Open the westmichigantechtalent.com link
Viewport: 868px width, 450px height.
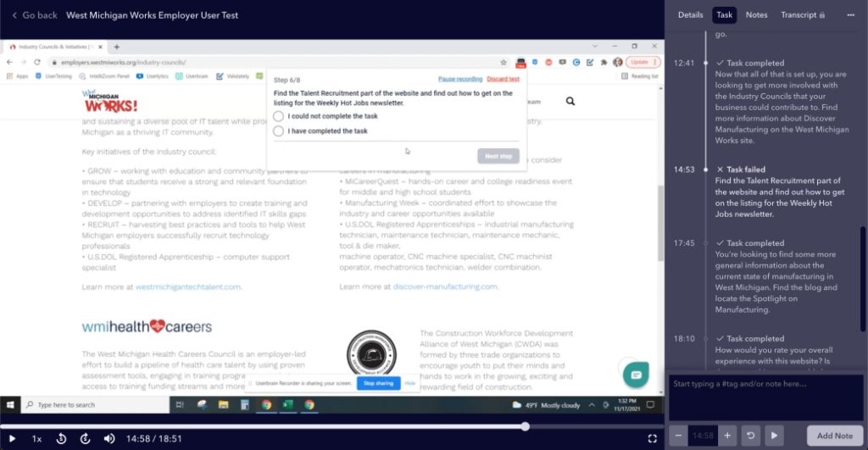click(x=187, y=286)
